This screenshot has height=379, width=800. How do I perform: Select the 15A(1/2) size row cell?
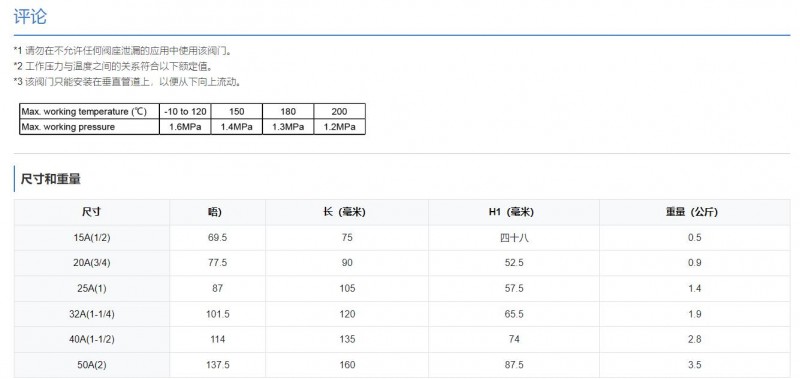pyautogui.click(x=92, y=238)
